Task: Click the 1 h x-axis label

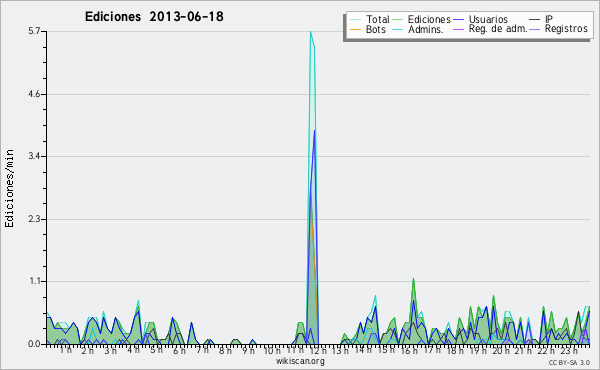Action: click(65, 350)
